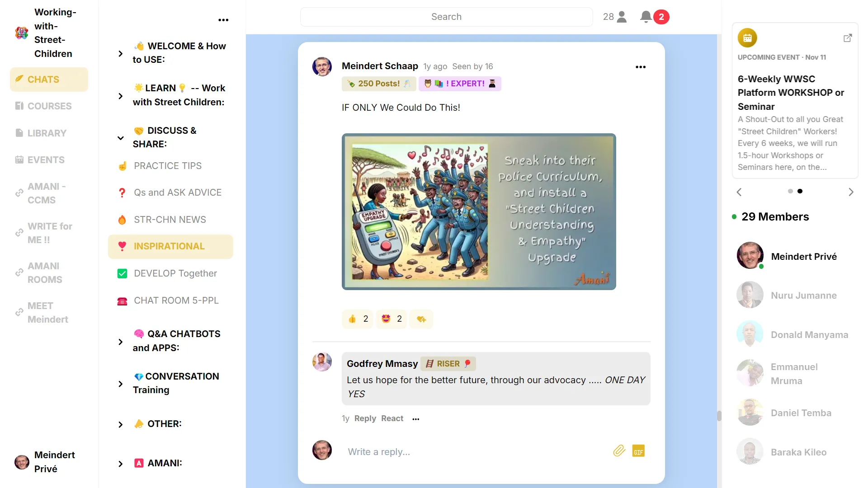The width and height of the screenshot is (868, 488).
Task: Toggle the thumbs-up reaction on the post
Action: [x=358, y=319]
